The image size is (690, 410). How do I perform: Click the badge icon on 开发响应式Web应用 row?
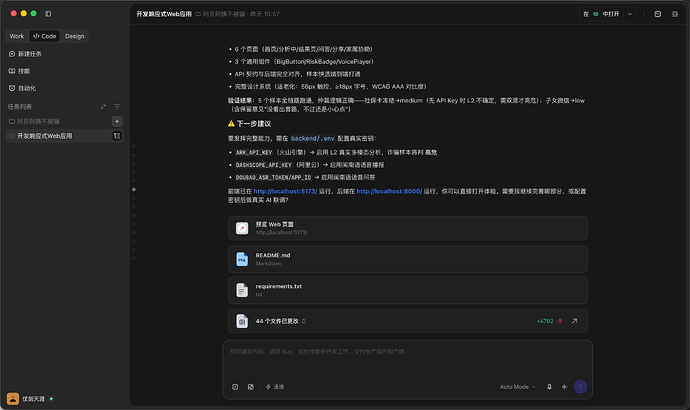pyautogui.click(x=117, y=136)
